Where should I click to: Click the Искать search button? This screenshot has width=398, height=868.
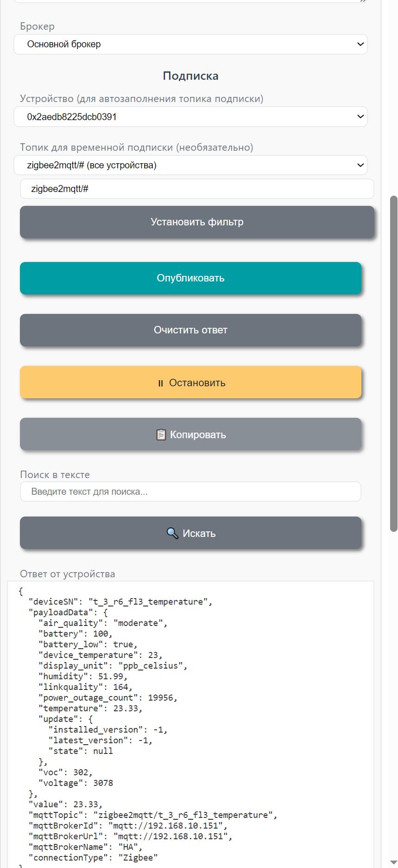[x=190, y=533]
